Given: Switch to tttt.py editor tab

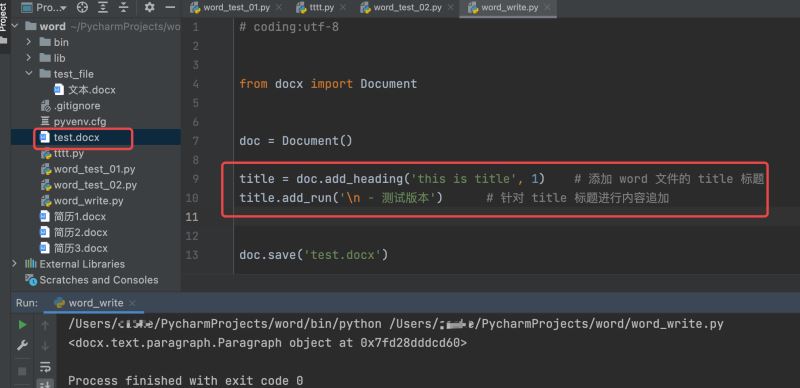Looking at the screenshot, I should (x=321, y=8).
